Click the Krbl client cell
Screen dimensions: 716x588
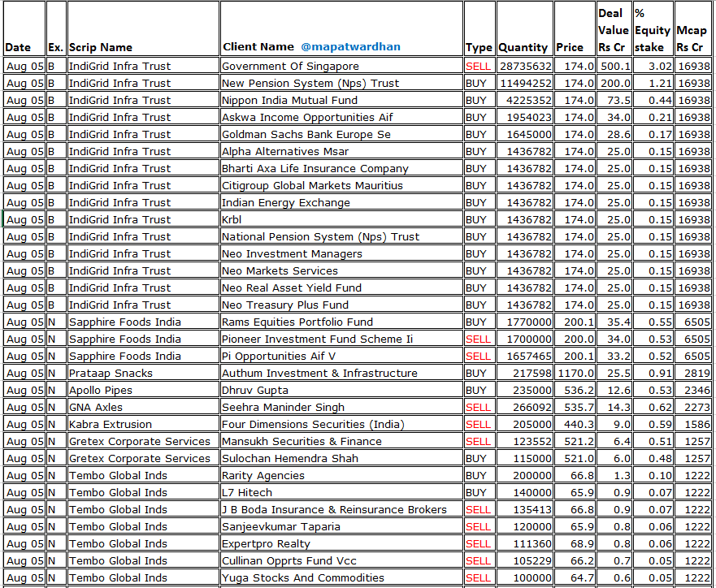[x=341, y=220]
